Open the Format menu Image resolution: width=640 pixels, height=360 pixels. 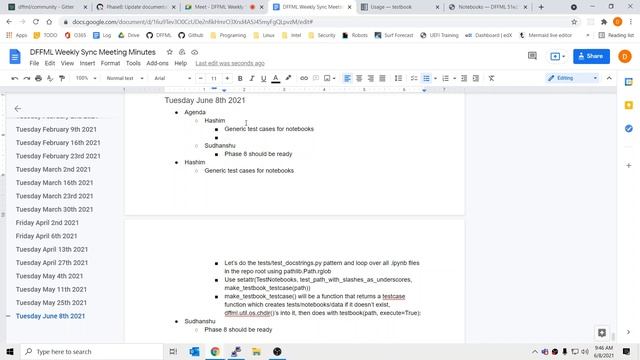tap(110, 63)
